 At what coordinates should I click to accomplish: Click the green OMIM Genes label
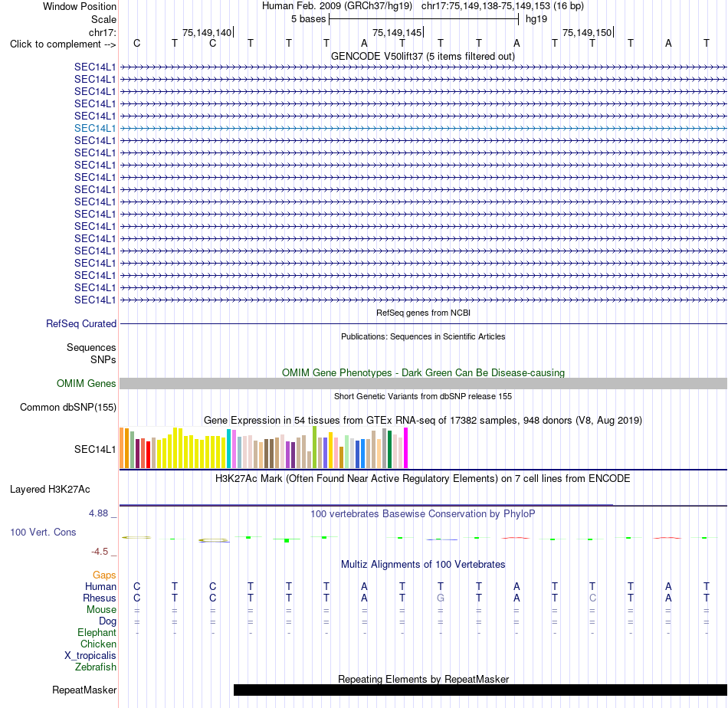[x=86, y=383]
